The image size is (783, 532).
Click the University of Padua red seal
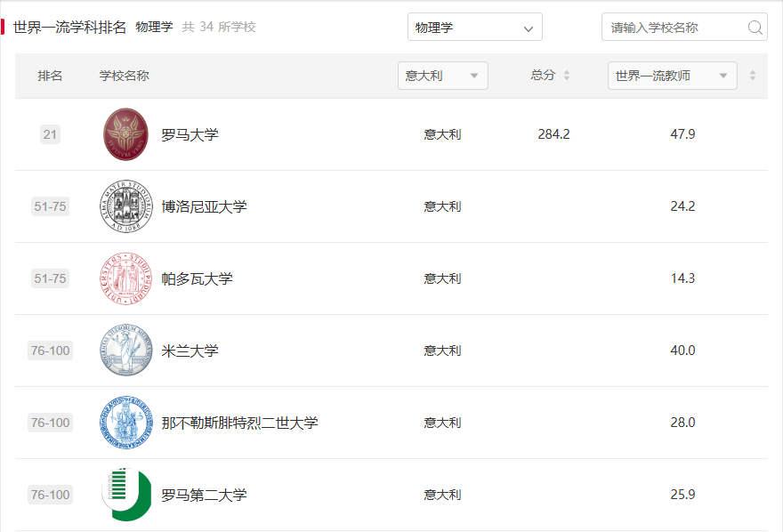tap(126, 278)
